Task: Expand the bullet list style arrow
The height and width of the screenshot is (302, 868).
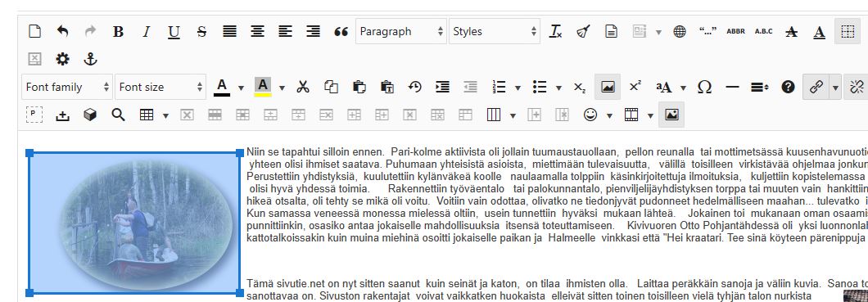Action: pyautogui.click(x=558, y=88)
